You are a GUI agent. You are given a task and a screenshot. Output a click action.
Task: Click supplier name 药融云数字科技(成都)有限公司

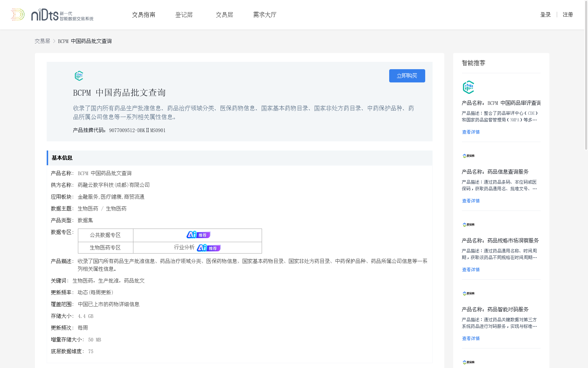coord(114,185)
